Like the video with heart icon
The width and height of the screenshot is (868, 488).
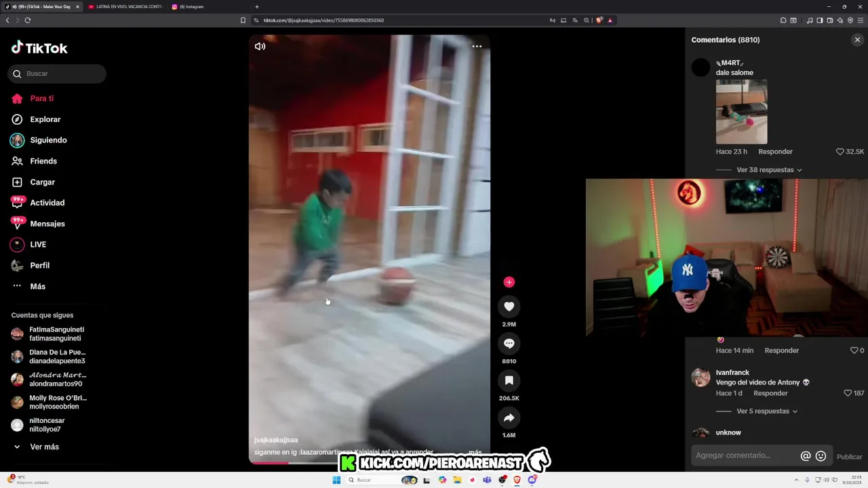[x=509, y=306]
